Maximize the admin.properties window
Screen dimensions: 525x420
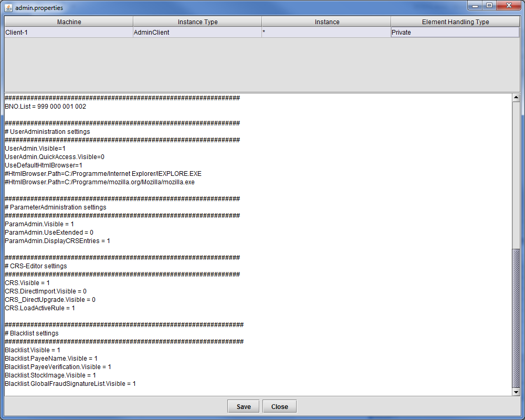tap(489, 6)
